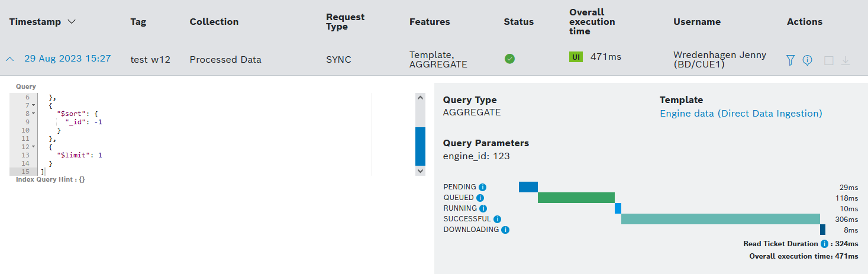
Task: Click the info icon next to PENDING
Action: [482, 187]
